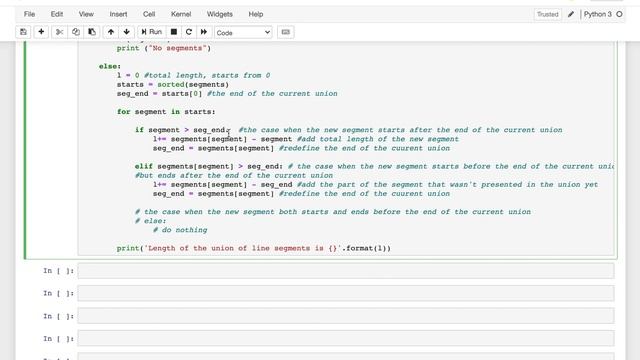Click into the second empty code cell

(346, 293)
